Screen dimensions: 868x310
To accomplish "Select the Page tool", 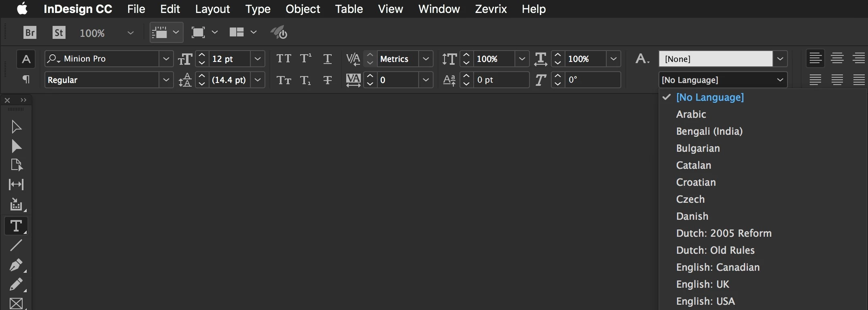I will click(16, 165).
